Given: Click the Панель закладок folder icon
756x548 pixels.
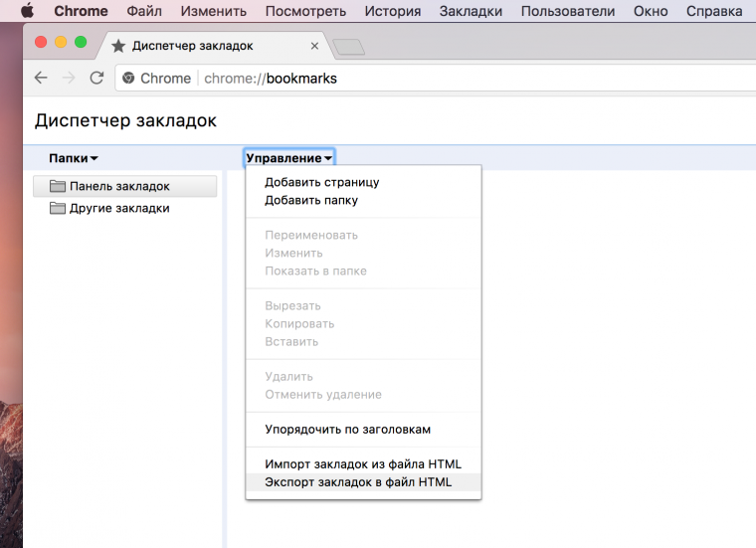Looking at the screenshot, I should point(58,186).
